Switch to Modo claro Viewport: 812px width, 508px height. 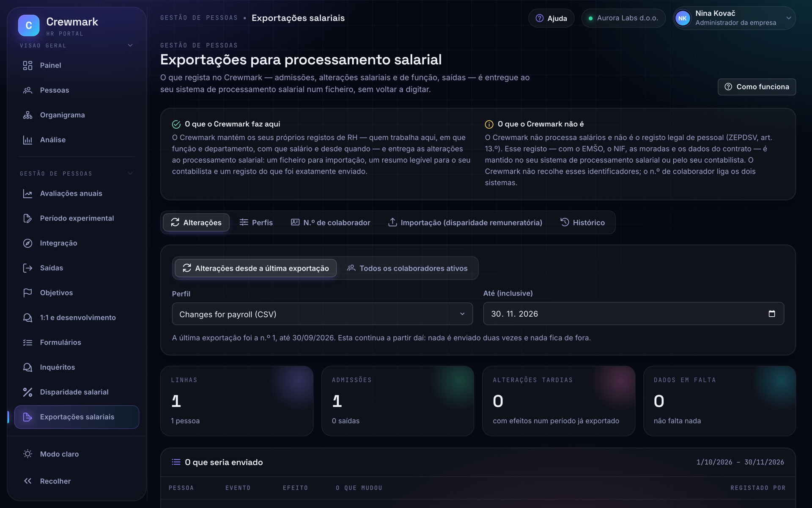(77, 454)
